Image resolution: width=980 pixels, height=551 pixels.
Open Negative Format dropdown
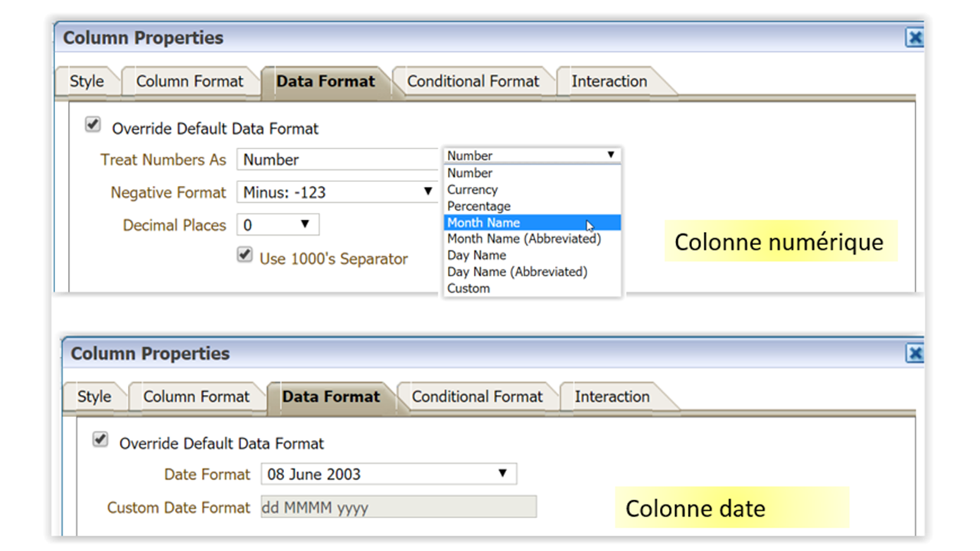tap(338, 192)
